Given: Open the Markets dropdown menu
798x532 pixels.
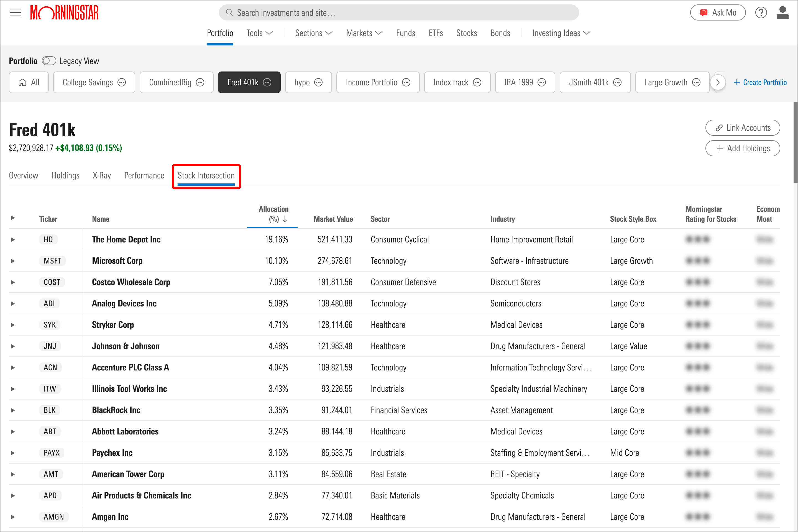Looking at the screenshot, I should click(x=364, y=33).
